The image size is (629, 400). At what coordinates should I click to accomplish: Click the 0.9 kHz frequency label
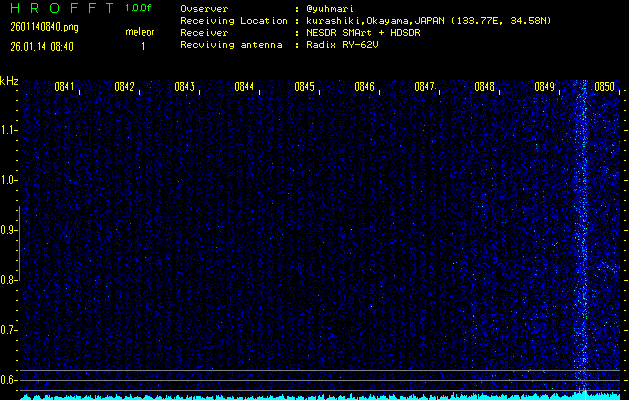10,230
